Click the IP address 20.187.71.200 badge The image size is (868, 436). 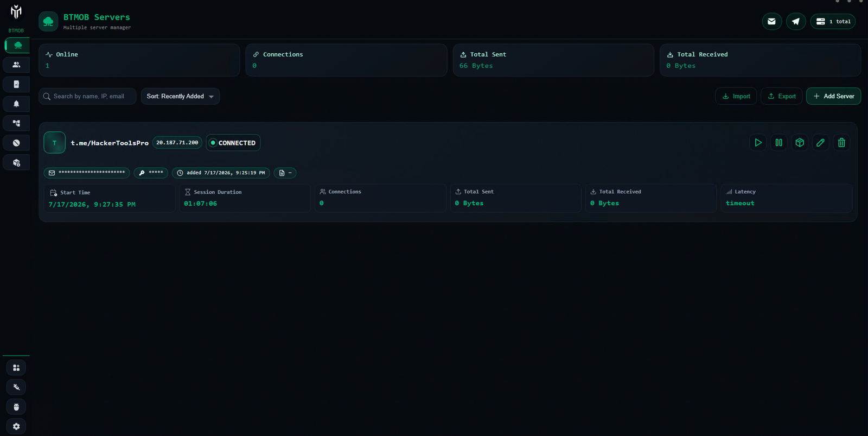[x=177, y=143]
